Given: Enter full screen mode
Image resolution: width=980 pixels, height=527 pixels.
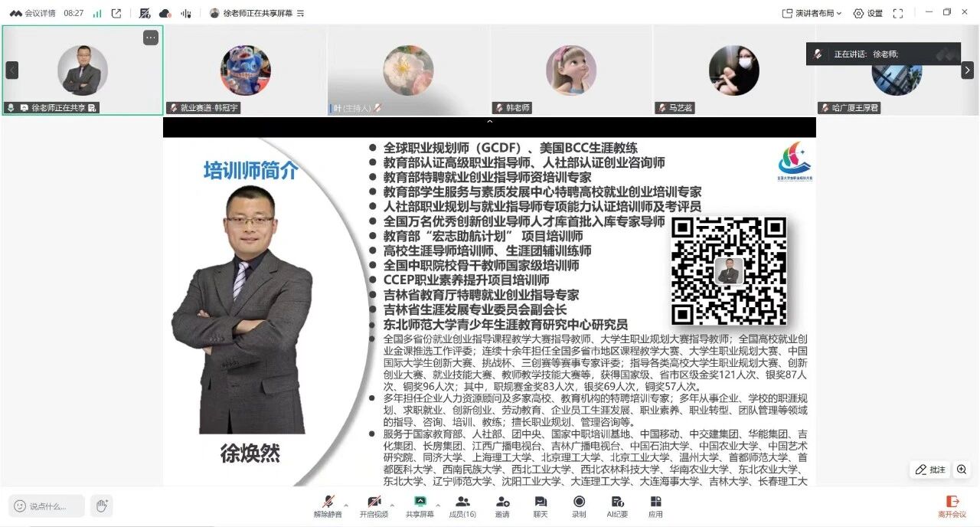Looking at the screenshot, I should [x=898, y=13].
